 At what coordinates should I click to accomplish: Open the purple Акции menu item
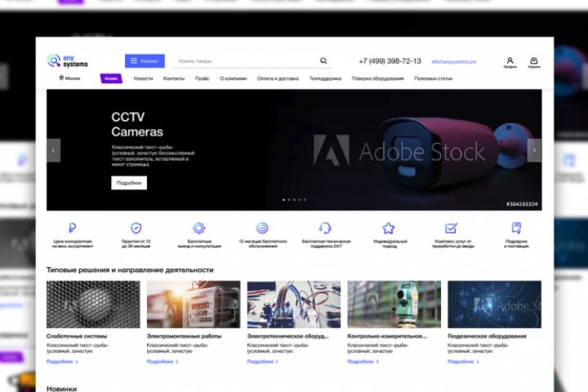click(111, 78)
